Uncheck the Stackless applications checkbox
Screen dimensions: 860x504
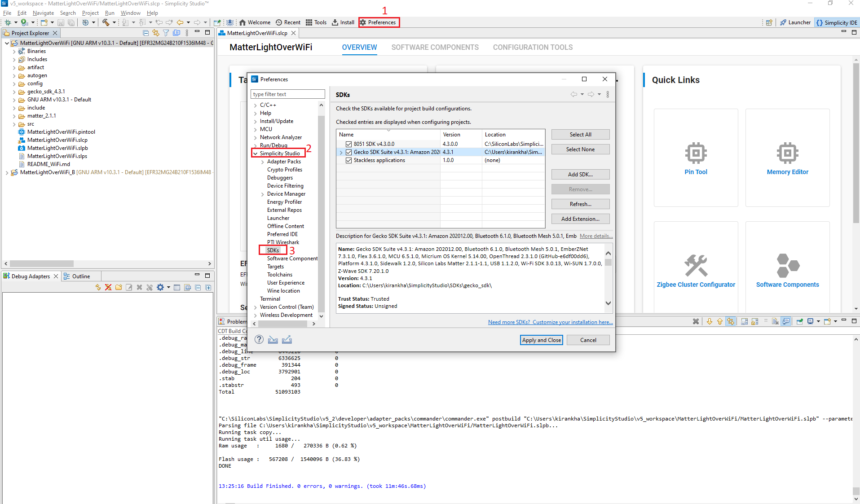pos(348,160)
